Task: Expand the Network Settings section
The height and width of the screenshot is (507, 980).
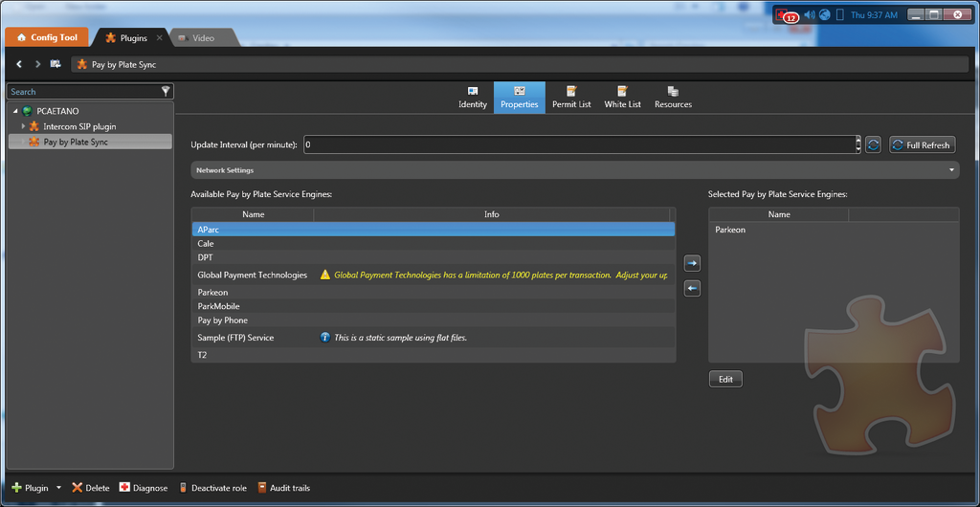Action: coord(574,170)
